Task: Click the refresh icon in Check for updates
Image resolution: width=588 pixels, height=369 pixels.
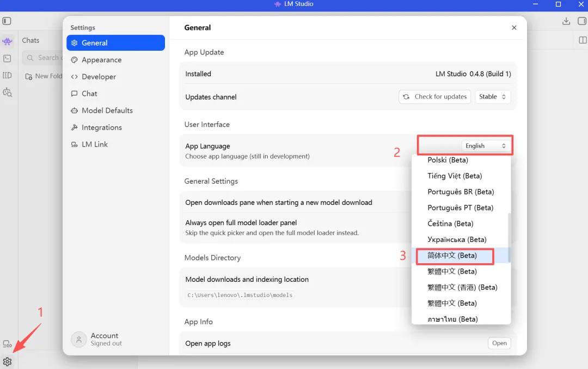Action: click(x=406, y=97)
